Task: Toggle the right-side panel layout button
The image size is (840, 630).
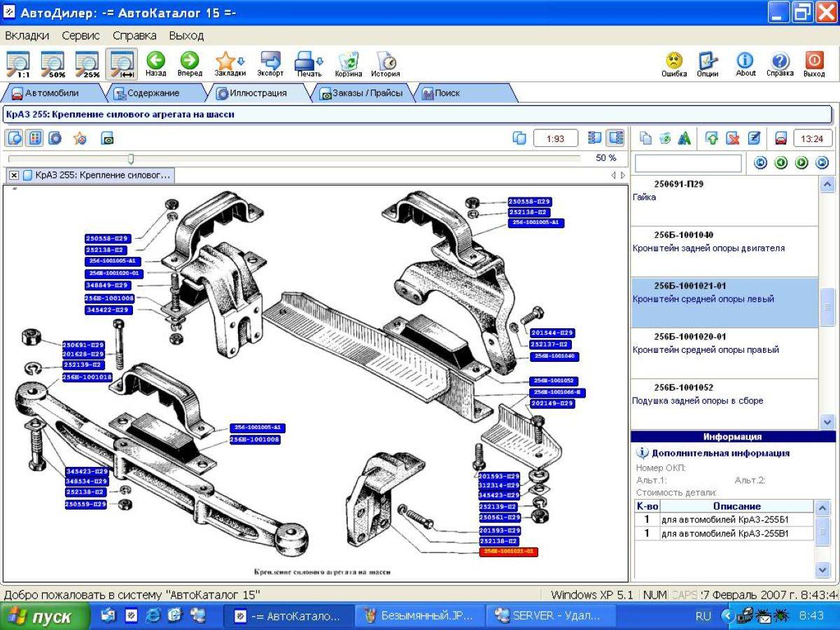Action: pyautogui.click(x=615, y=138)
